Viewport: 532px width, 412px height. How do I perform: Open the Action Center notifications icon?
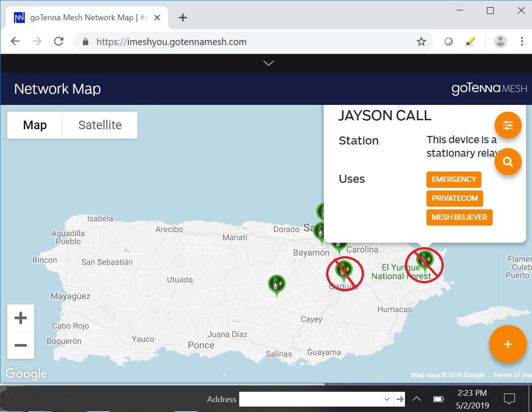point(509,399)
